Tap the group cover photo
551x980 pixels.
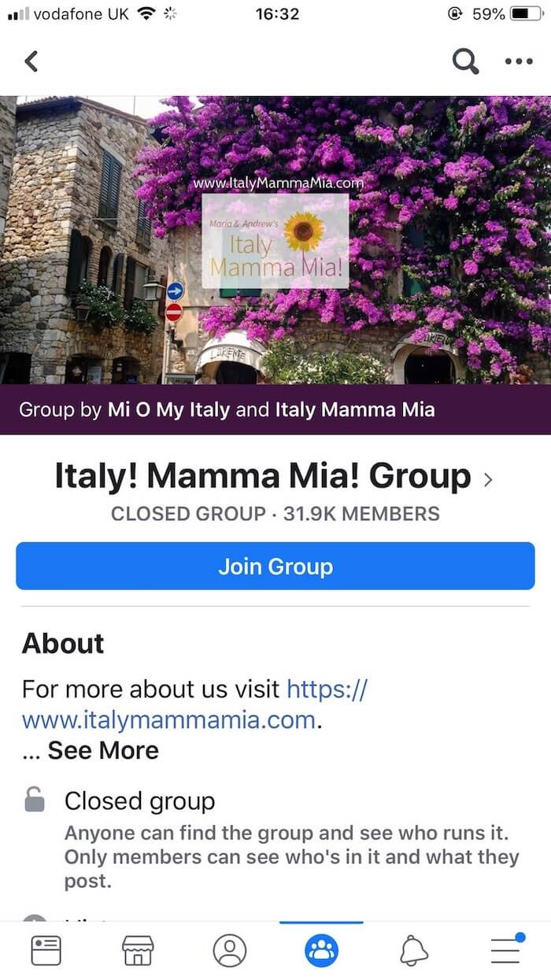tap(275, 240)
